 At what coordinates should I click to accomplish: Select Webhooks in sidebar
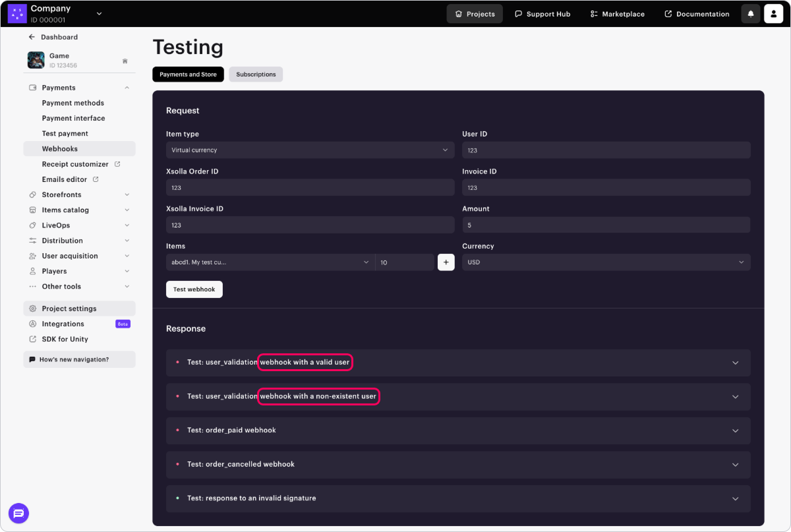tap(79, 149)
